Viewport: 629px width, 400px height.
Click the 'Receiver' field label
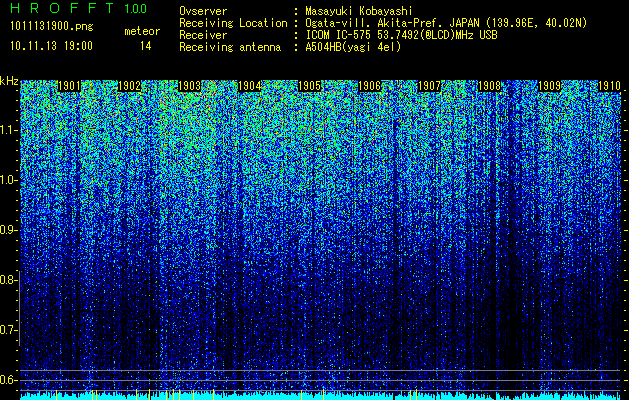coord(203,35)
